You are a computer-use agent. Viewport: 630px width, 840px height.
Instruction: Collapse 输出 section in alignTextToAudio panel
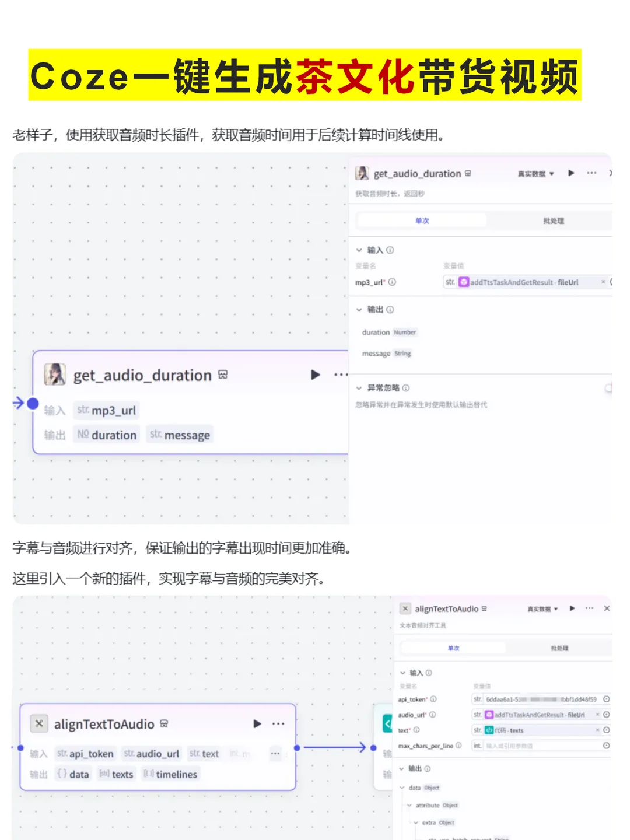[x=401, y=769]
